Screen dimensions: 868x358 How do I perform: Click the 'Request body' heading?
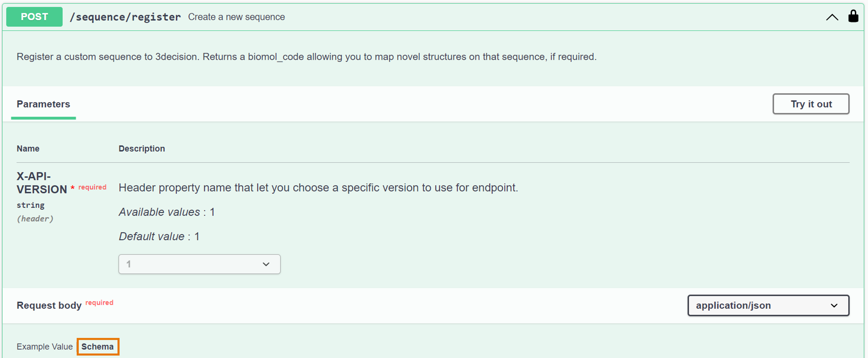49,306
